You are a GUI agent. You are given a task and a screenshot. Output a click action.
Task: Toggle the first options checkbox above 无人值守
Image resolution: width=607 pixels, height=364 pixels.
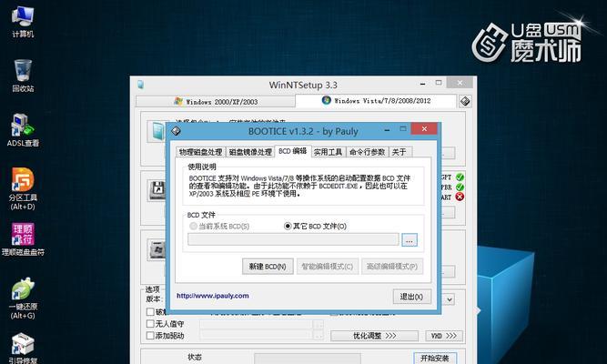click(150, 312)
